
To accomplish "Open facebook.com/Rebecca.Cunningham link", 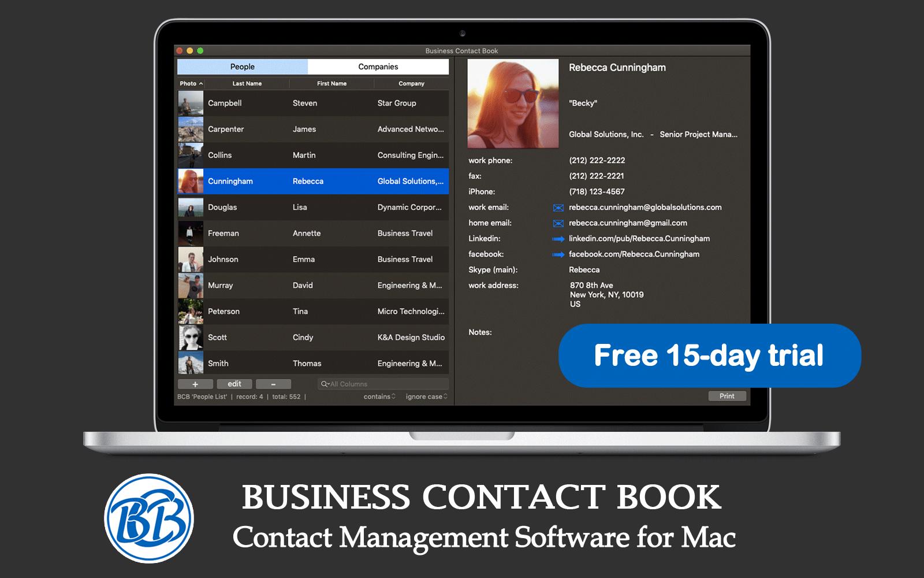I will [x=634, y=254].
